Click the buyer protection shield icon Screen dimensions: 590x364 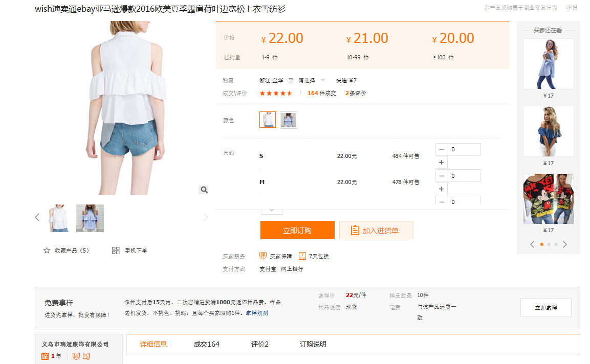pyautogui.click(x=263, y=256)
